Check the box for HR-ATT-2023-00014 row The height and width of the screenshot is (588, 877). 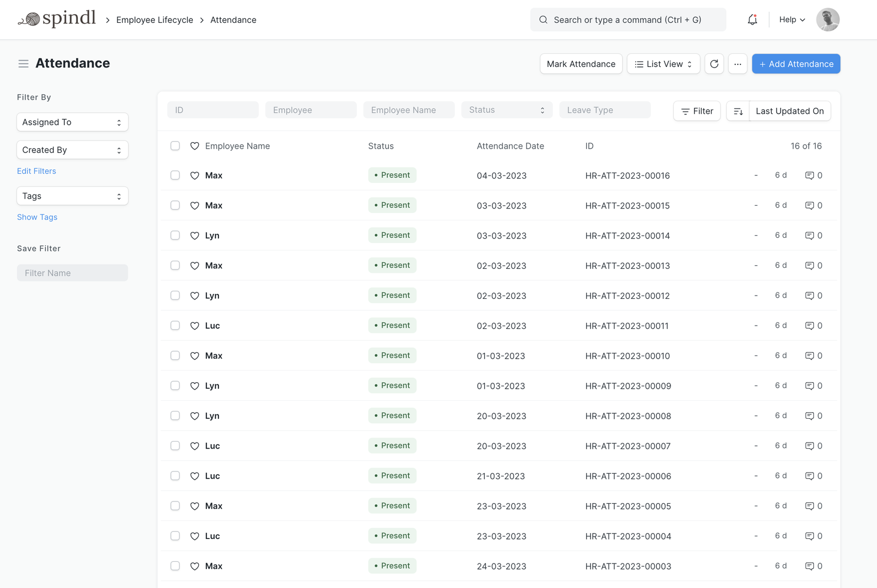[x=175, y=235]
